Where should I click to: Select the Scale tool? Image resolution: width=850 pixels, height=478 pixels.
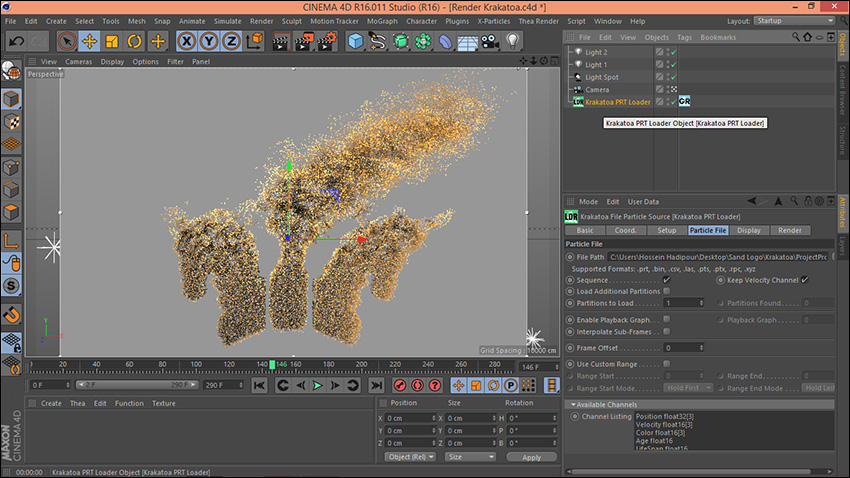click(112, 41)
